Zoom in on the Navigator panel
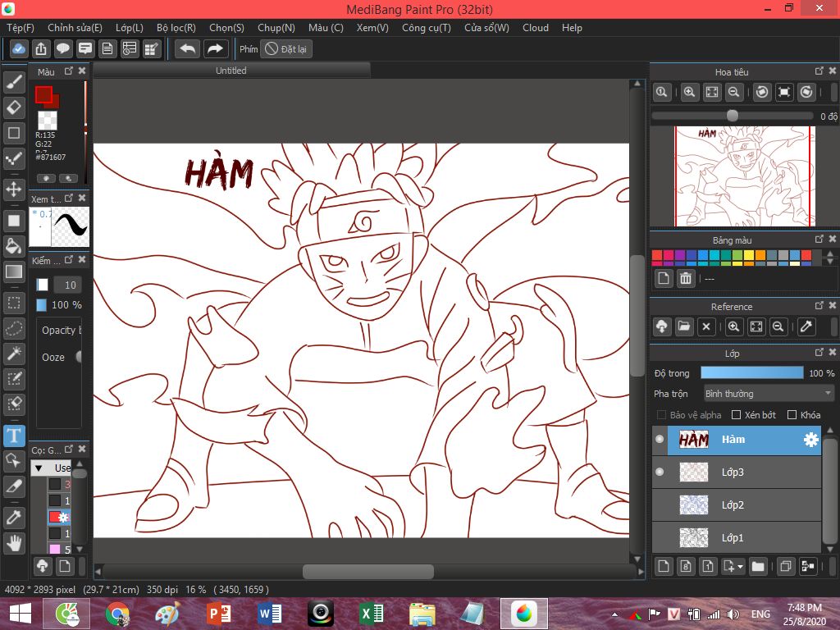This screenshot has width=840, height=630. tap(689, 92)
